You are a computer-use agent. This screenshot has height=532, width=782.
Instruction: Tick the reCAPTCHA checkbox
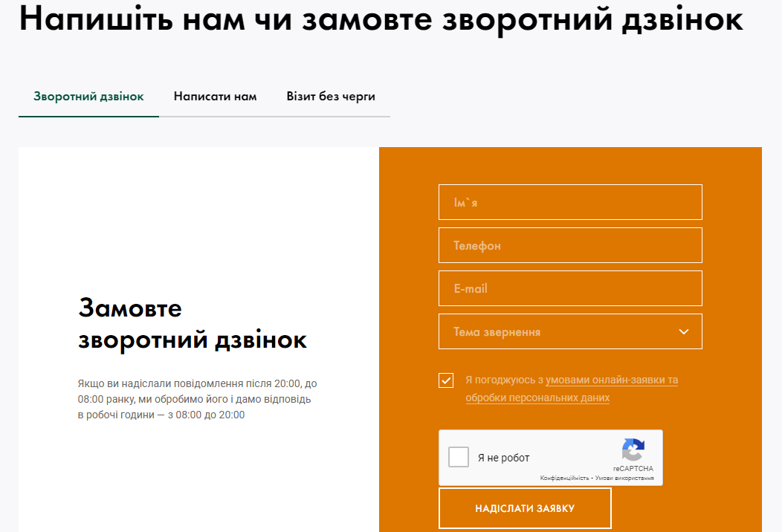[459, 457]
